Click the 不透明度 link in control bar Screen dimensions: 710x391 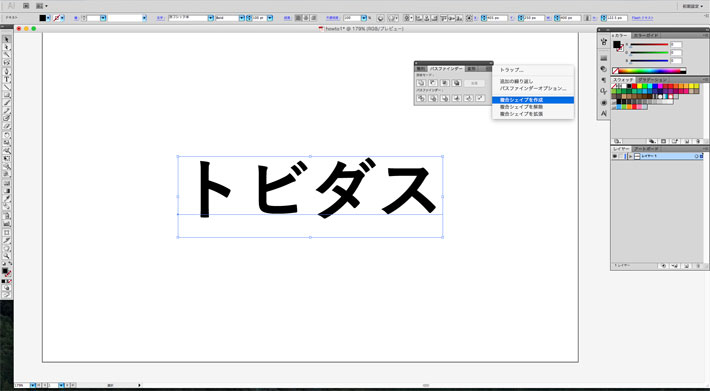pyautogui.click(x=332, y=18)
